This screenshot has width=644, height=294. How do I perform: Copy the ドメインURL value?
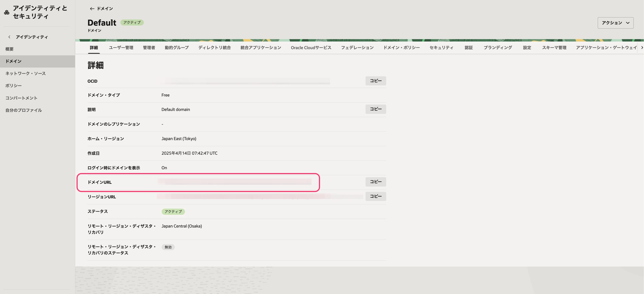(x=376, y=182)
